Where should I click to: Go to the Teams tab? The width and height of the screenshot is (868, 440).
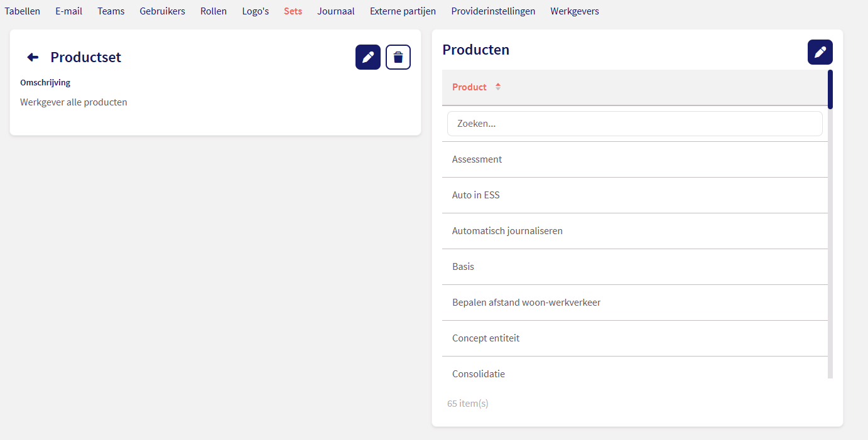pyautogui.click(x=111, y=11)
